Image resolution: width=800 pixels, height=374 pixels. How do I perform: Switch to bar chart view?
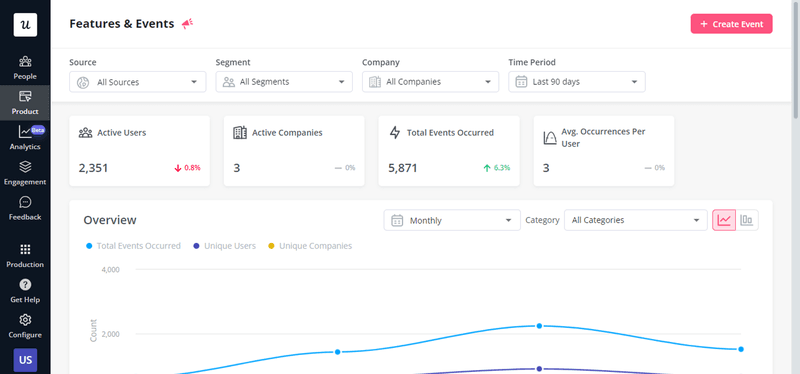(x=747, y=220)
